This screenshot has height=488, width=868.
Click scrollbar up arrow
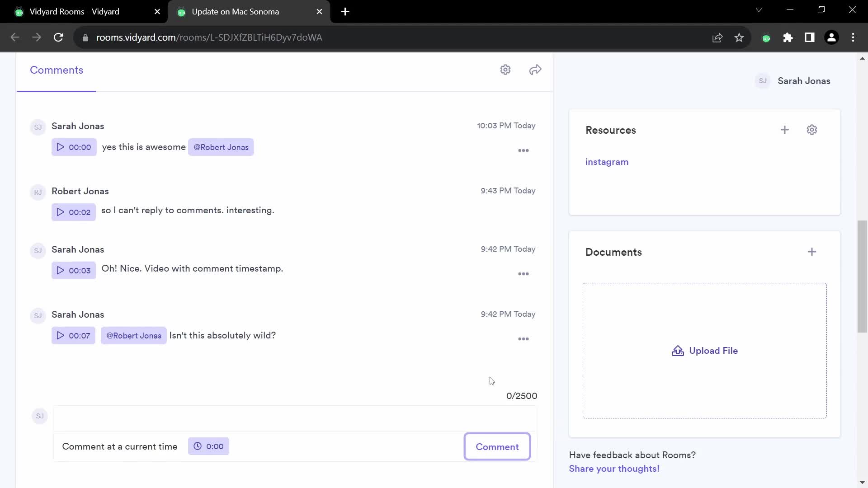pyautogui.click(x=862, y=58)
